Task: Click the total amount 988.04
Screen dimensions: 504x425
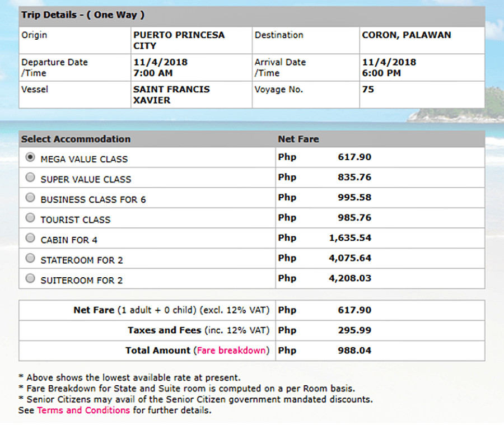Action: 354,351
